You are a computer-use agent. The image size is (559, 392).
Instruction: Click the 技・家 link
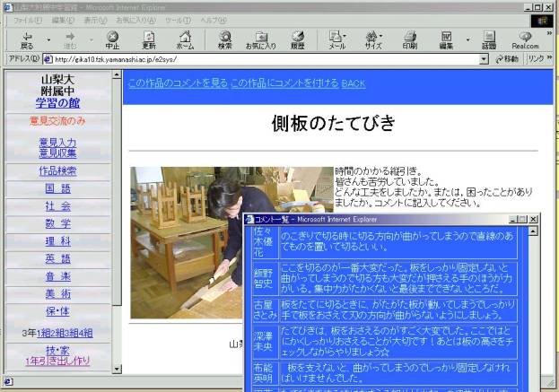(x=57, y=351)
